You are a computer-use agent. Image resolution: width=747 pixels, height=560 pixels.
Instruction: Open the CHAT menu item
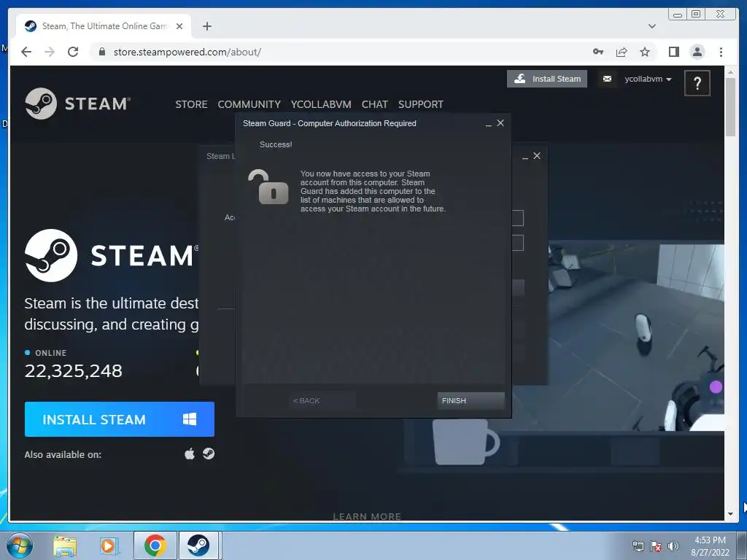coord(374,104)
